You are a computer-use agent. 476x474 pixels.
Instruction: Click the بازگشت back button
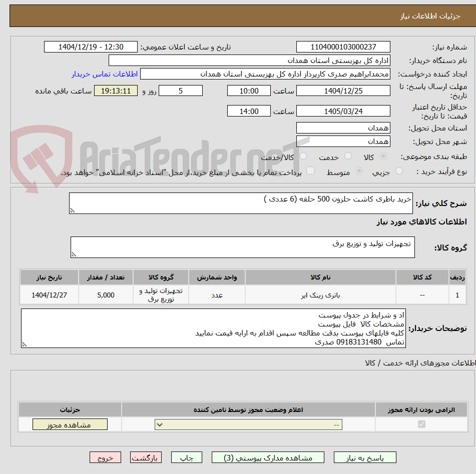[x=146, y=457]
